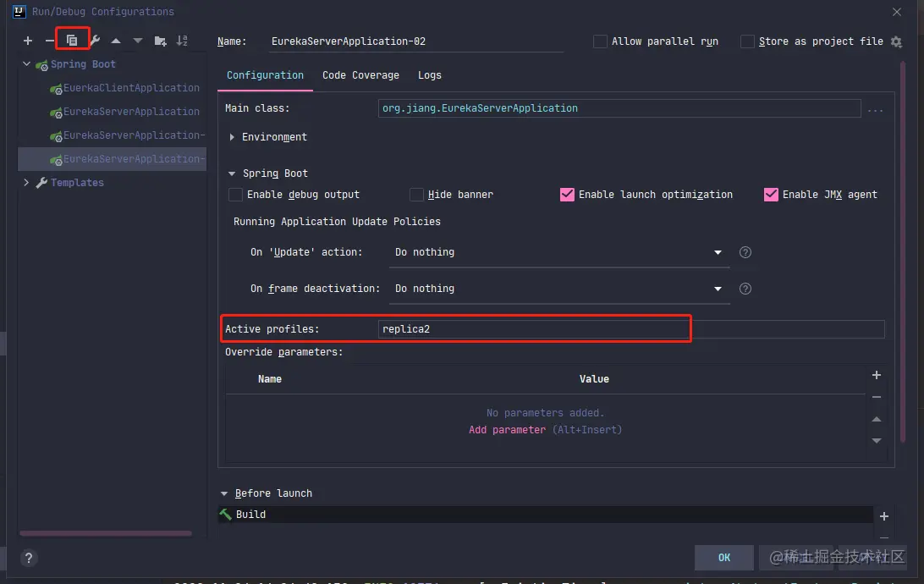Click 'Running Application Update Policies' label
Viewport: 924px width, 584px height.
point(337,222)
